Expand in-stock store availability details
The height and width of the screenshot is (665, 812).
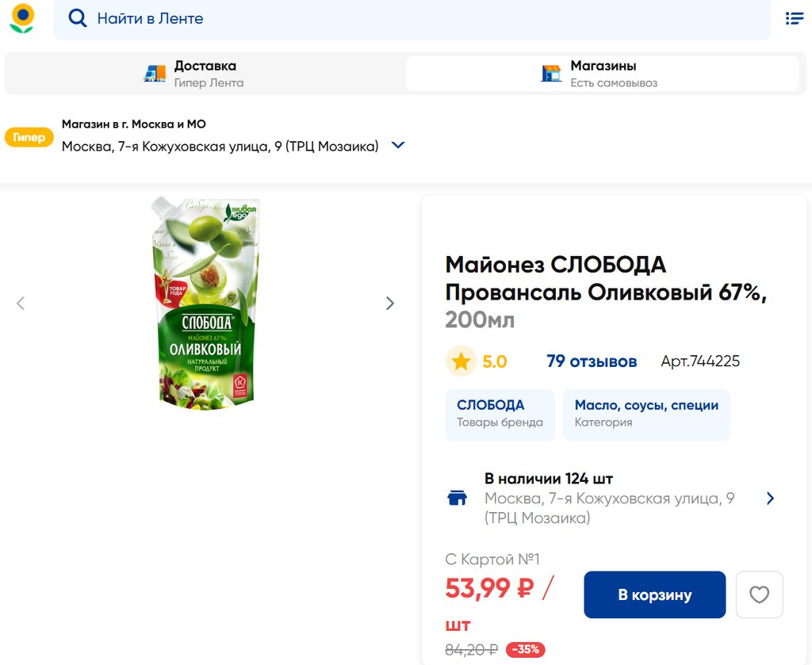(770, 499)
